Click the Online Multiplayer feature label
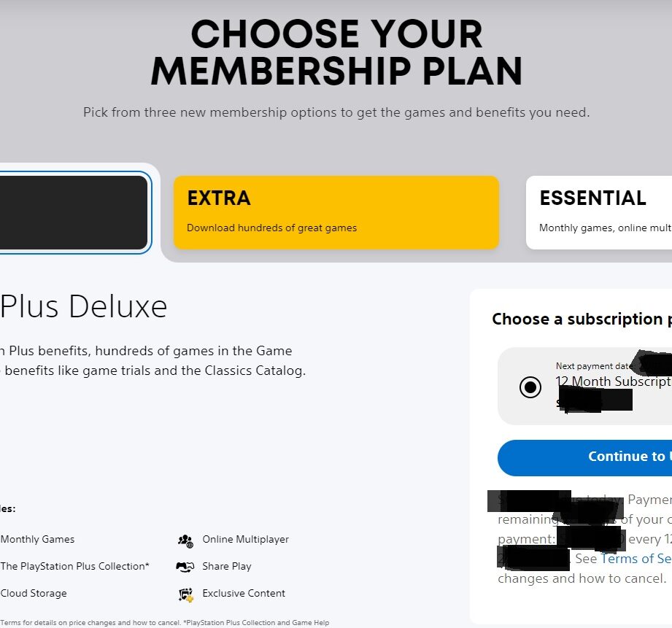The height and width of the screenshot is (628, 672). click(x=246, y=539)
